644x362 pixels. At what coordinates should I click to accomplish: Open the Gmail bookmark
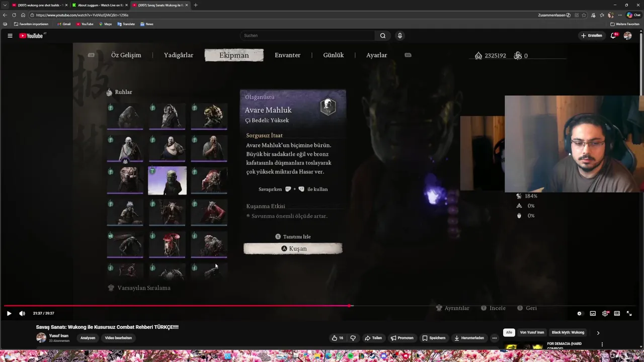64,24
